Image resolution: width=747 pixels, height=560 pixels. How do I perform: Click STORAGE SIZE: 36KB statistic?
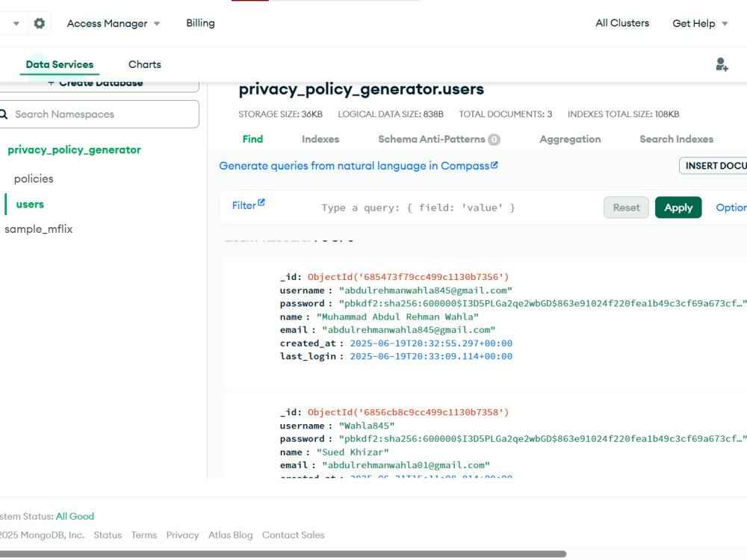coord(281,114)
